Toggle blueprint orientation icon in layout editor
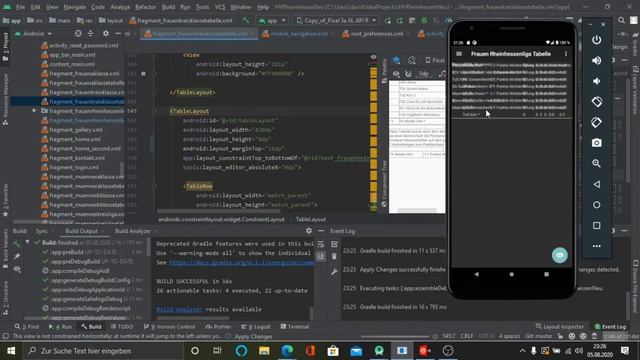Viewport: 640px width, 360px height. point(412,60)
